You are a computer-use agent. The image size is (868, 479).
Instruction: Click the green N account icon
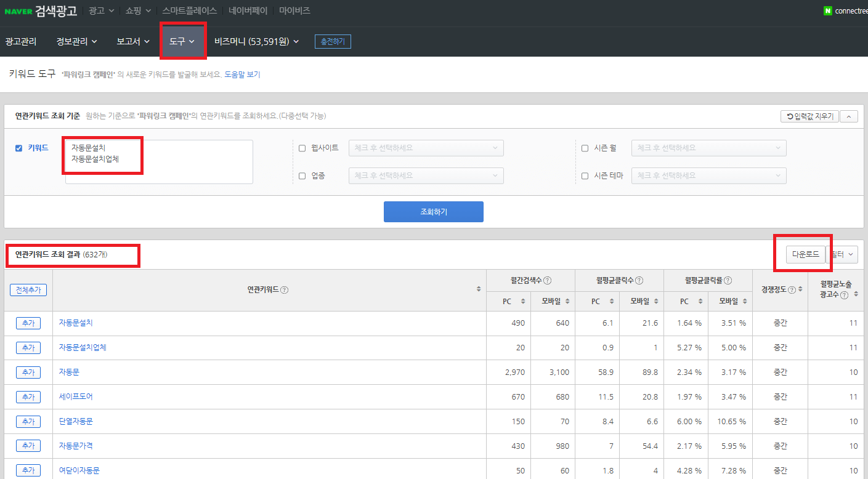pos(828,10)
